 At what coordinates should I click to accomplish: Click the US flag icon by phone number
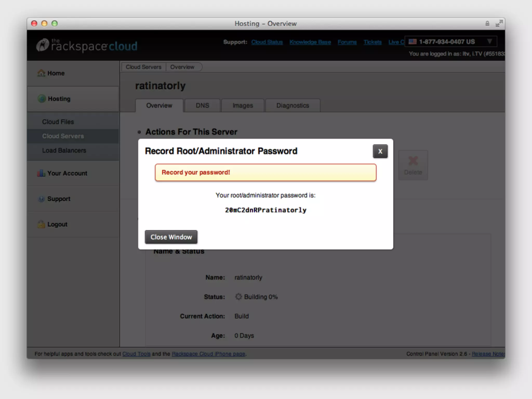(x=413, y=42)
